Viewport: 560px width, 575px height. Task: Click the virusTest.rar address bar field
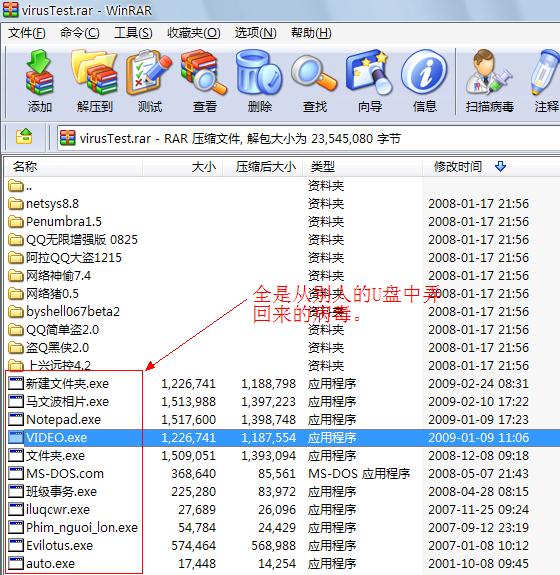(308, 139)
